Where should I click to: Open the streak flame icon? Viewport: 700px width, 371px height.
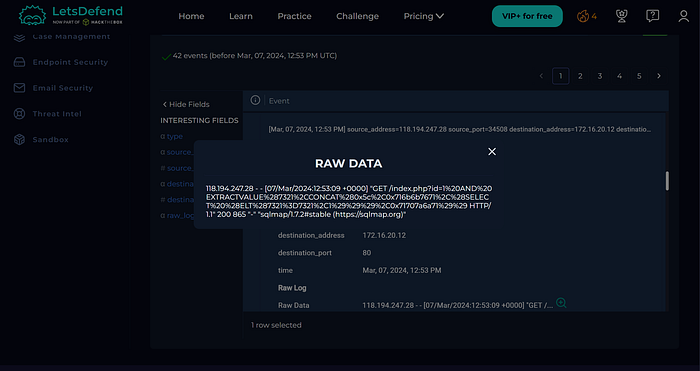click(x=583, y=17)
